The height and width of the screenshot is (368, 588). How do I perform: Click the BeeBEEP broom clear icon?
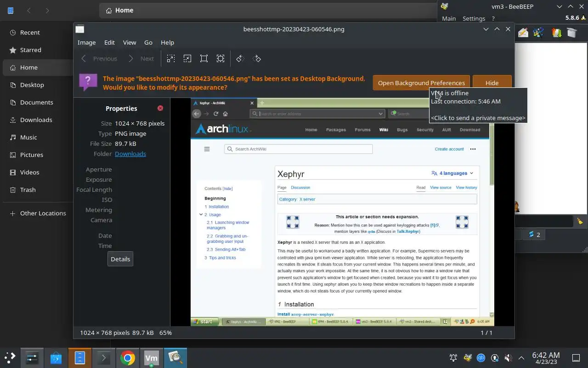tap(580, 221)
